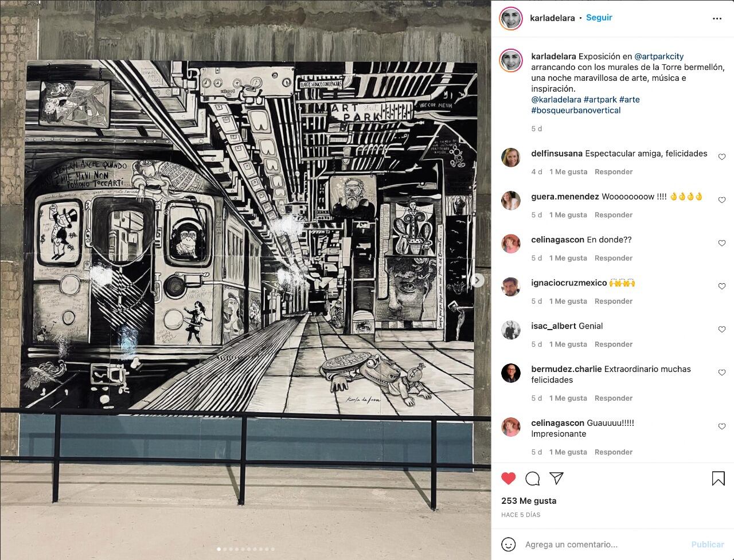The width and height of the screenshot is (734, 560).
Task: Click the emoji smiley icon
Action: (x=509, y=544)
